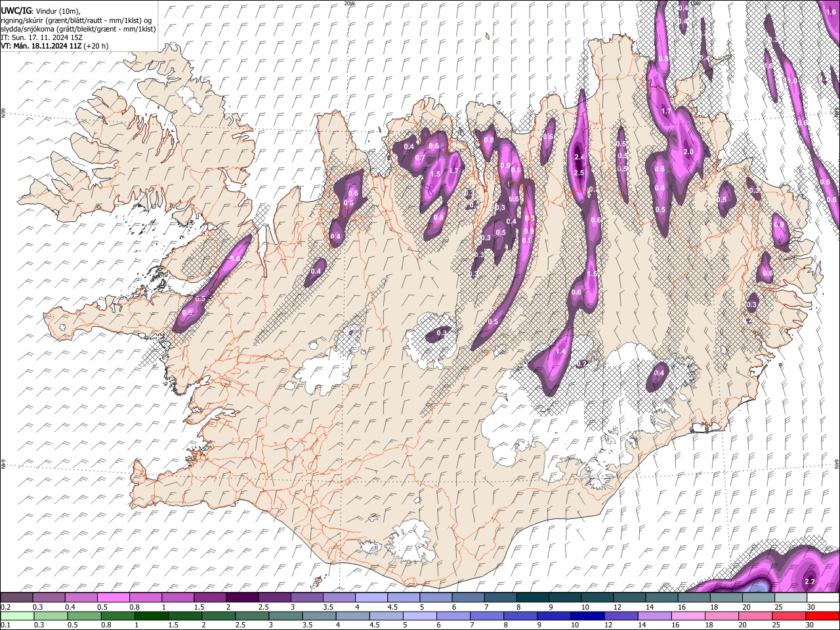Select the 'slydda/snjókoma' description text
840x630 pixels.
pos(28,28)
